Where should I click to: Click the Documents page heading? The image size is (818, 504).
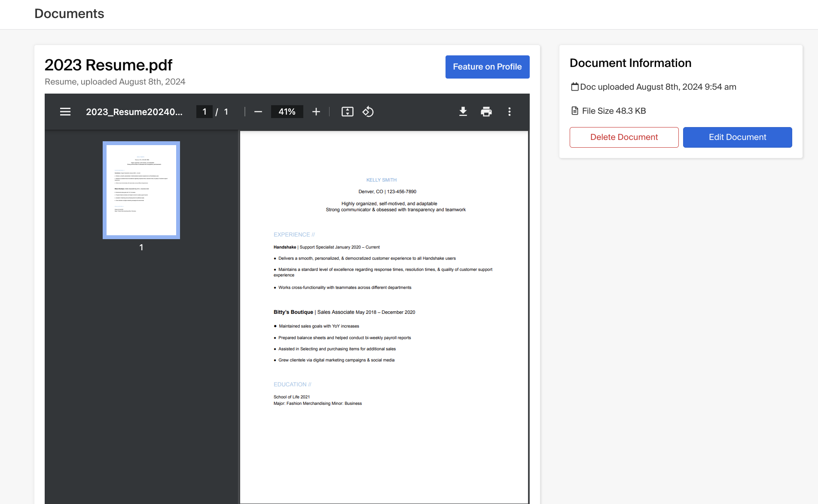coord(69,14)
